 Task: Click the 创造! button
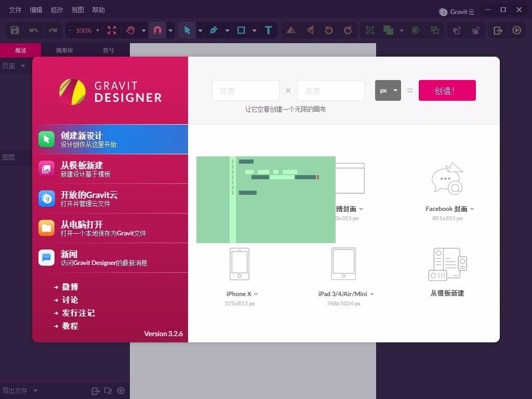tap(447, 90)
